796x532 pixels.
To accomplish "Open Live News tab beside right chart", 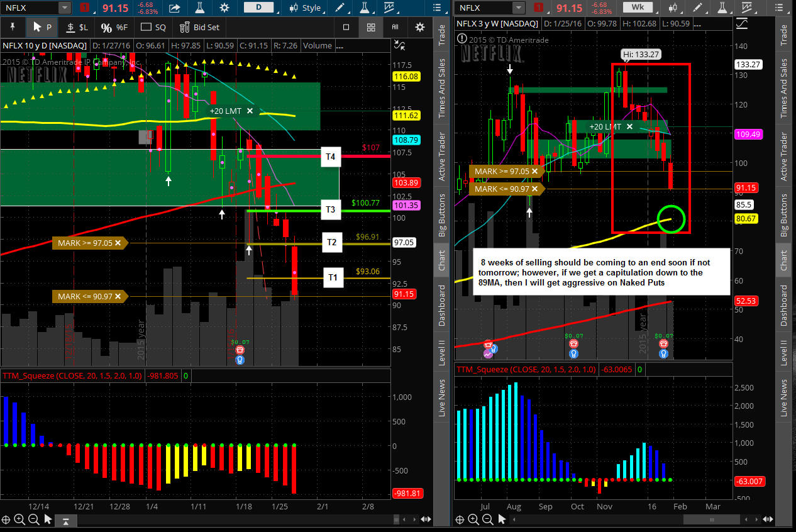I will pyautogui.click(x=783, y=398).
